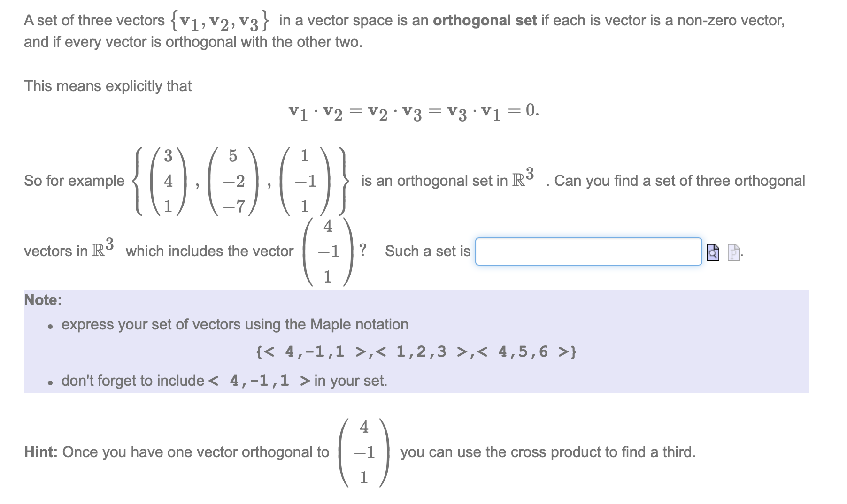This screenshot has height=504, width=847.
Task: Select the equation v1·v2 = v2·v3 = v3·v1 = 0
Action: (413, 113)
